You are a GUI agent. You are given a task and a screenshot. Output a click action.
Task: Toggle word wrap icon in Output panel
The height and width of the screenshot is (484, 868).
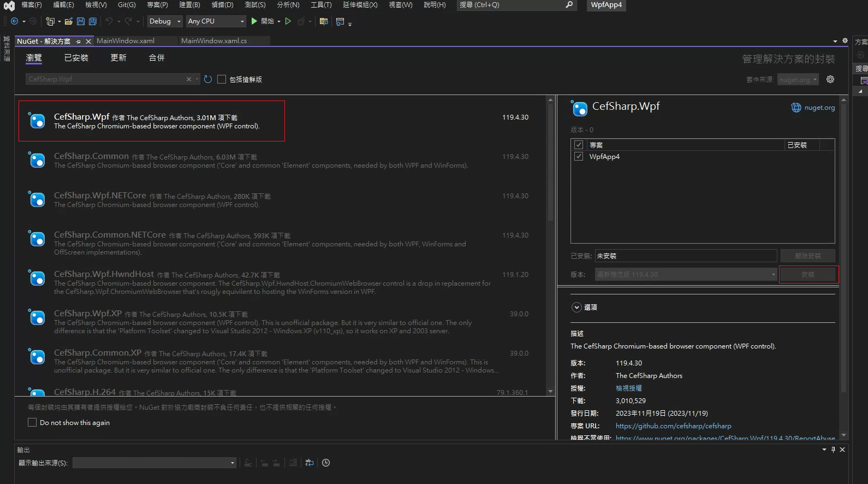pyautogui.click(x=310, y=463)
